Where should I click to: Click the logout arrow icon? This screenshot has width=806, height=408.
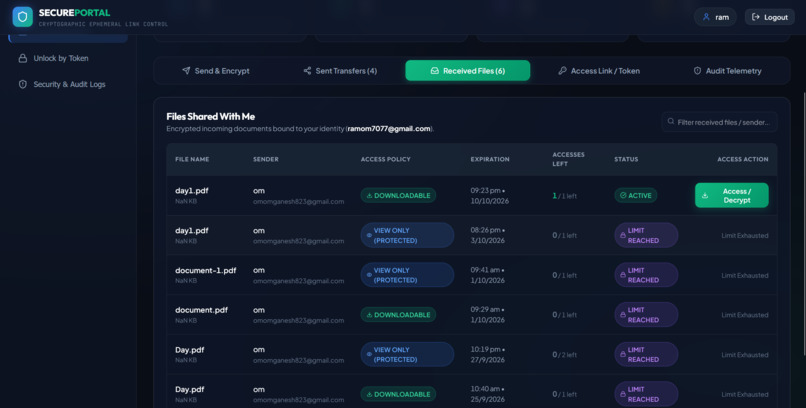pyautogui.click(x=755, y=17)
